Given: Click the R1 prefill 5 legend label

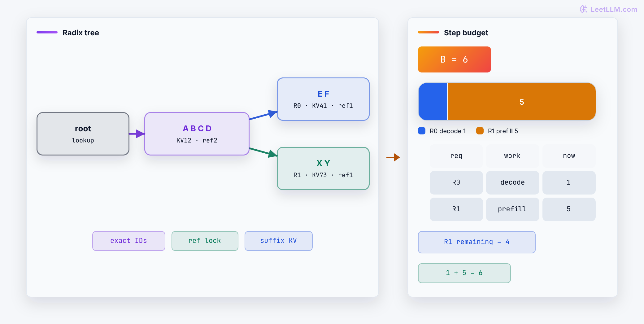Looking at the screenshot, I should point(503,131).
